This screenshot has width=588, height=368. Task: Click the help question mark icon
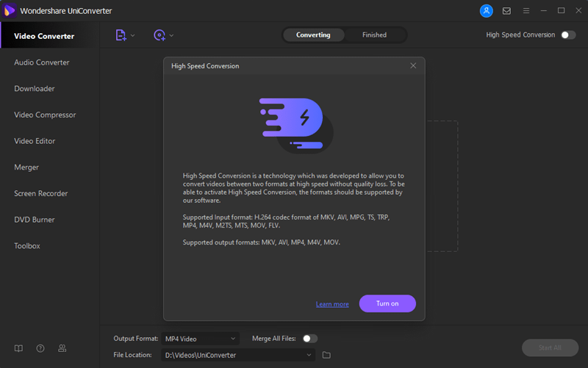[40, 348]
